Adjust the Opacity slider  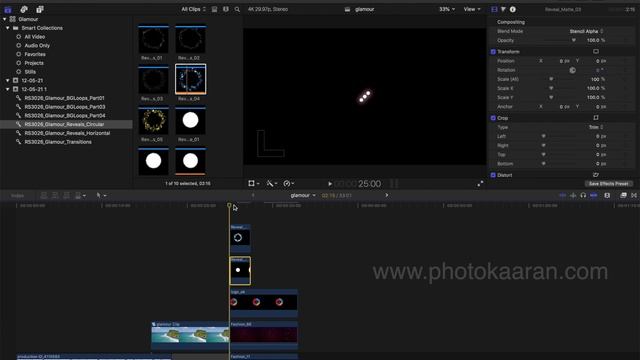[573, 40]
